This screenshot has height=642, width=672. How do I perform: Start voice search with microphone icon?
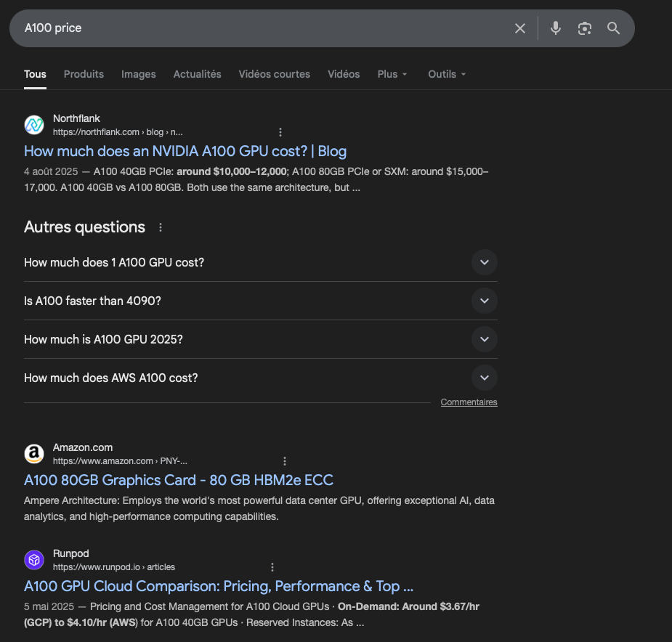pos(556,28)
